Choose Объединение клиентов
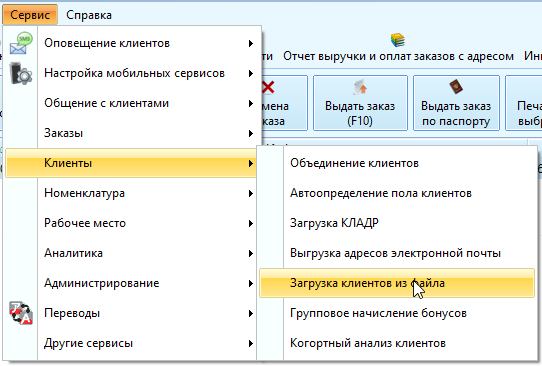 tap(397, 163)
